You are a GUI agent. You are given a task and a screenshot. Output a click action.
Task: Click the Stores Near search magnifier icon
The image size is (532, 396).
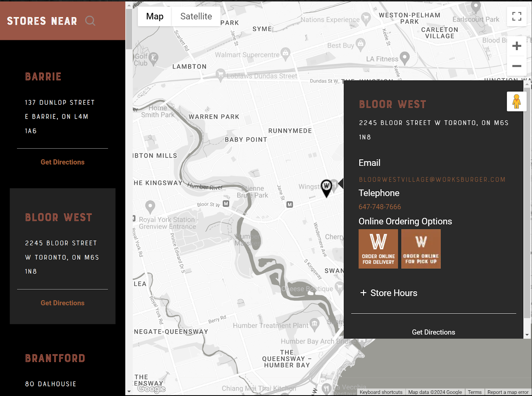(90, 21)
